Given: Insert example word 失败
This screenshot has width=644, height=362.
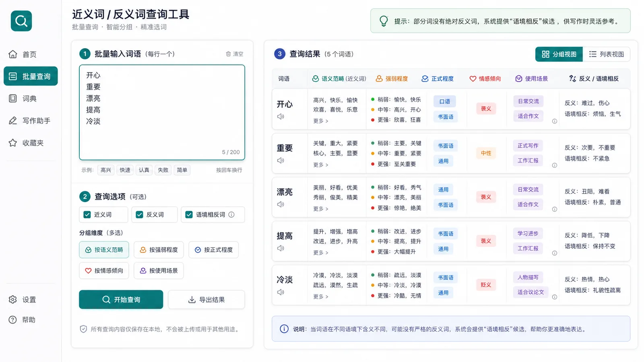Looking at the screenshot, I should pos(163,170).
